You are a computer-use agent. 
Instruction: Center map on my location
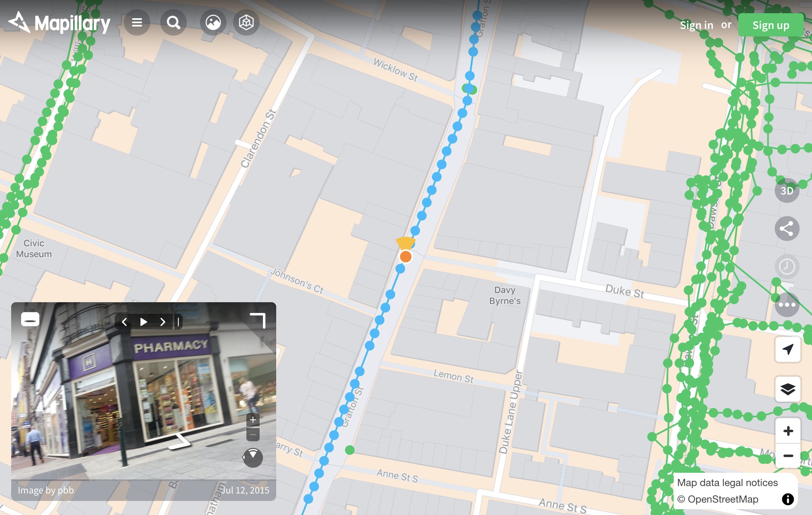tap(788, 349)
